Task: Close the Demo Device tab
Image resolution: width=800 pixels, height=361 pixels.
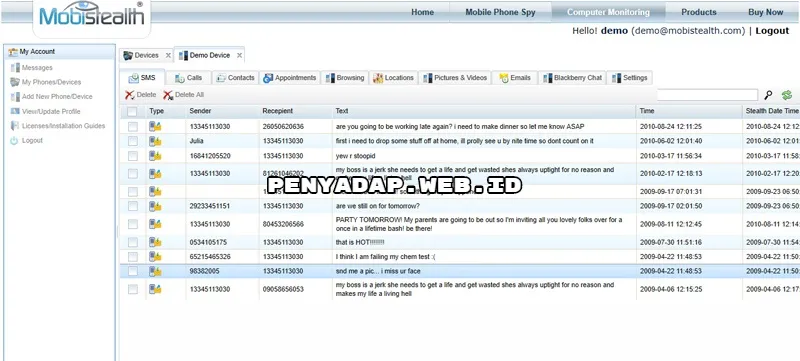Action: click(239, 55)
